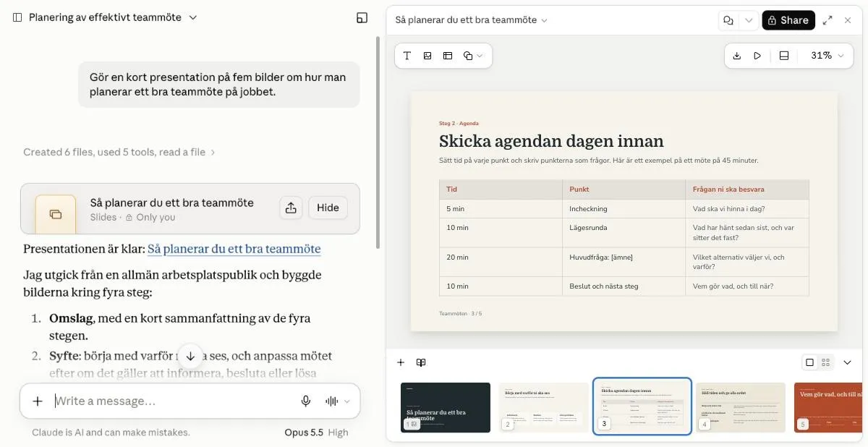This screenshot has width=868, height=447.
Task: Select the Insert table tool
Action: point(448,56)
